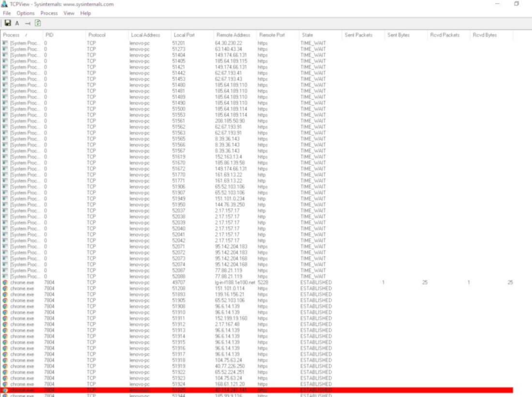Select remote address 185.86.139.58 cell
The height and width of the screenshot is (397, 532).
click(x=230, y=163)
